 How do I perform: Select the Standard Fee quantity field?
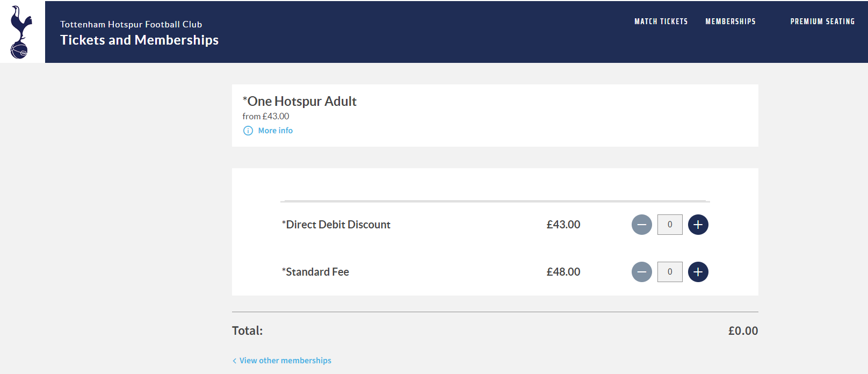pos(669,272)
